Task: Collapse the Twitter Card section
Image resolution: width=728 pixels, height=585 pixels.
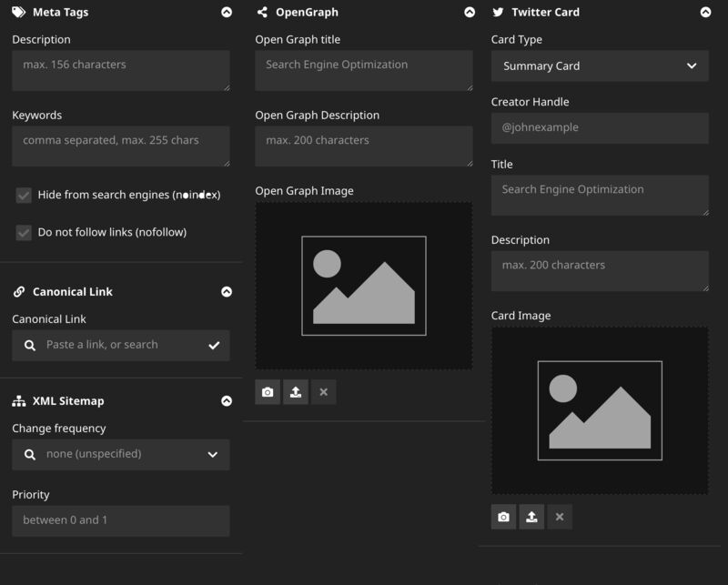Action: tap(705, 13)
